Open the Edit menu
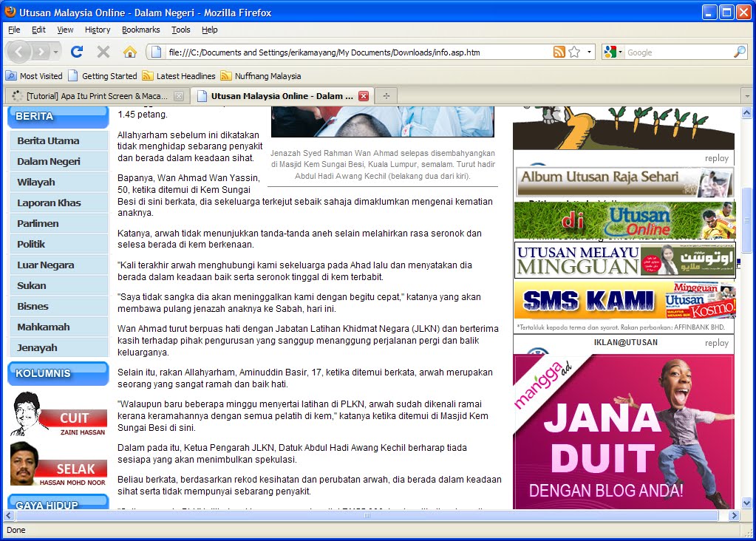This screenshot has width=756, height=541. (x=38, y=30)
